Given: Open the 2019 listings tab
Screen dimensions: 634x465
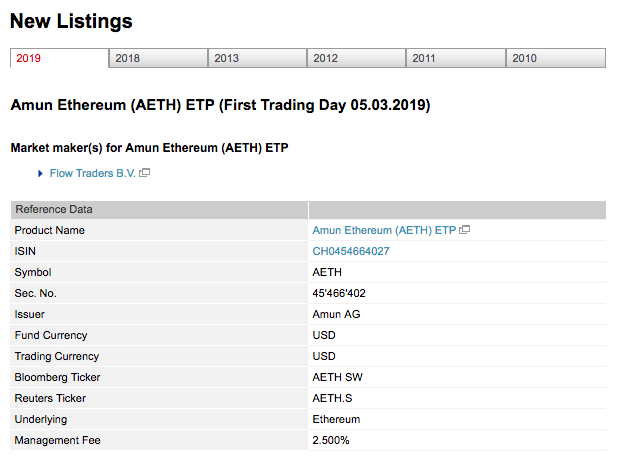Looking at the screenshot, I should [x=59, y=58].
